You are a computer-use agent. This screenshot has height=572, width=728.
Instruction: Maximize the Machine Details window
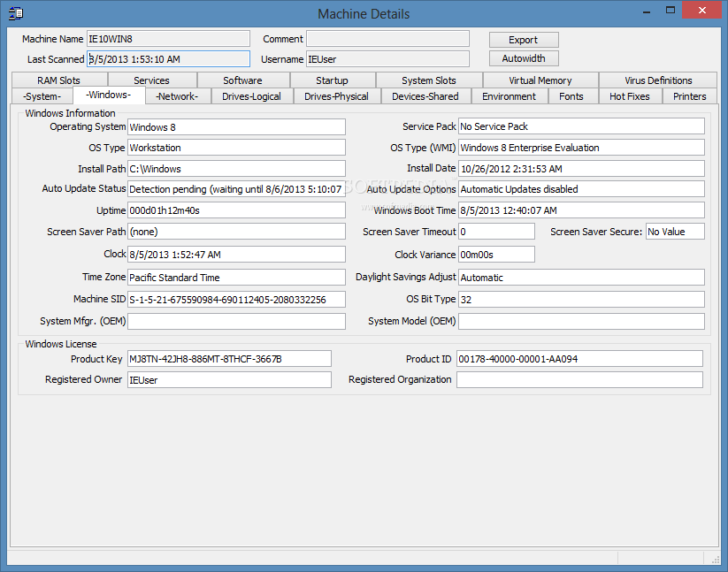671,11
